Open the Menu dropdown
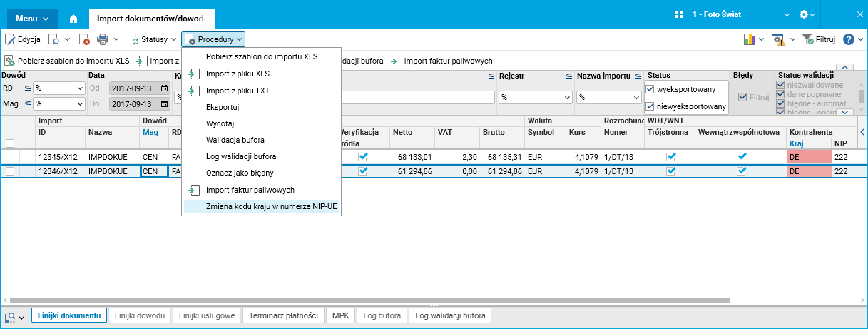 pos(33,18)
